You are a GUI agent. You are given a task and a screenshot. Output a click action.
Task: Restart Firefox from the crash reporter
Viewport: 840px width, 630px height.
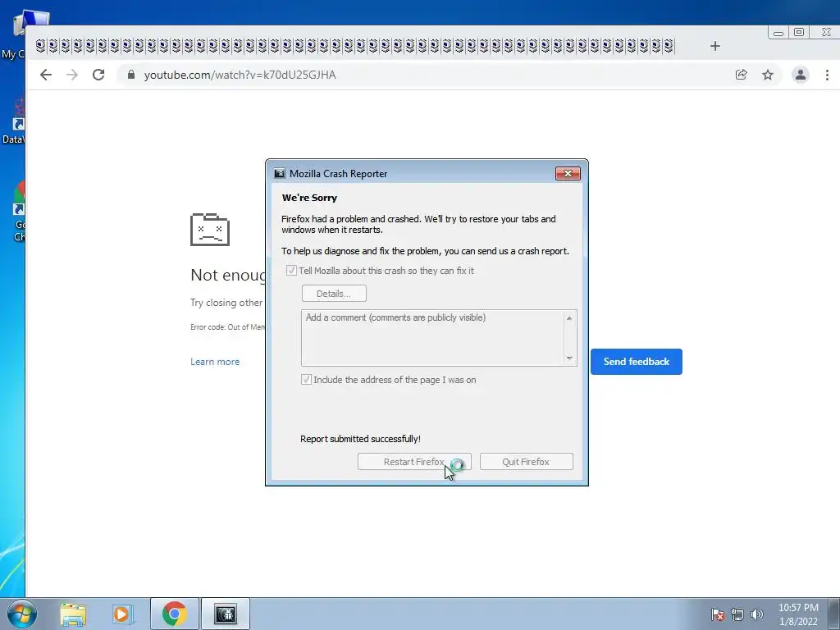(414, 462)
